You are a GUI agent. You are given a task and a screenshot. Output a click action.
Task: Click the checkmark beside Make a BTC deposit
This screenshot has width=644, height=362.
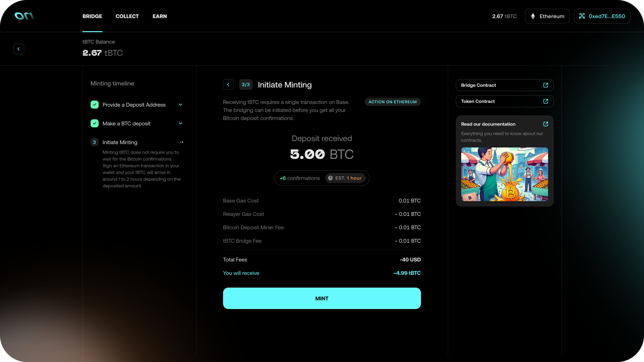click(x=95, y=123)
